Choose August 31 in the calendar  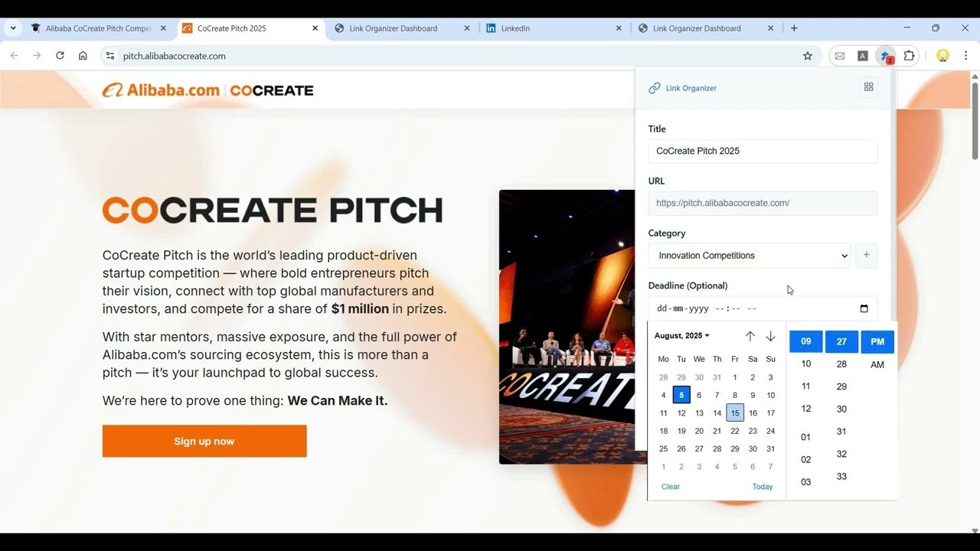(x=771, y=449)
